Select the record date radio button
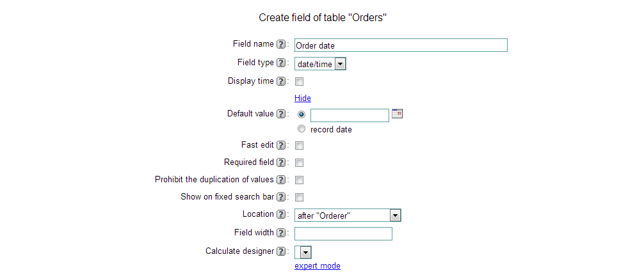 click(x=302, y=129)
